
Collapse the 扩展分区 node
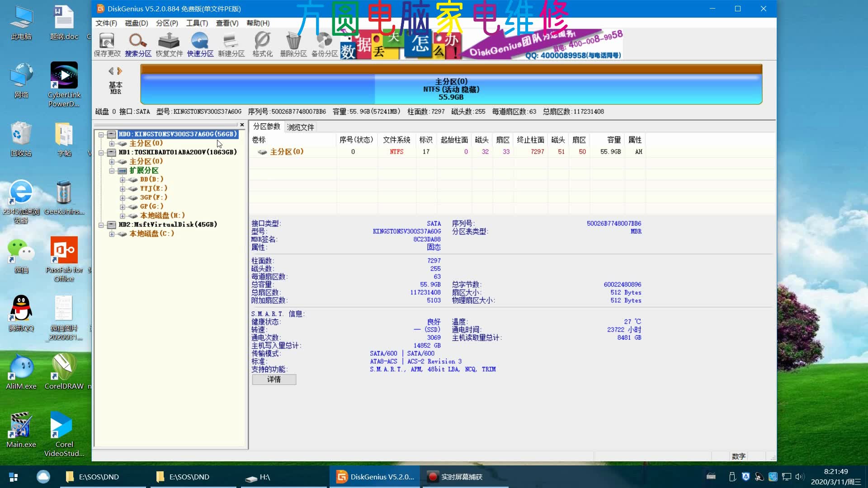click(x=112, y=171)
